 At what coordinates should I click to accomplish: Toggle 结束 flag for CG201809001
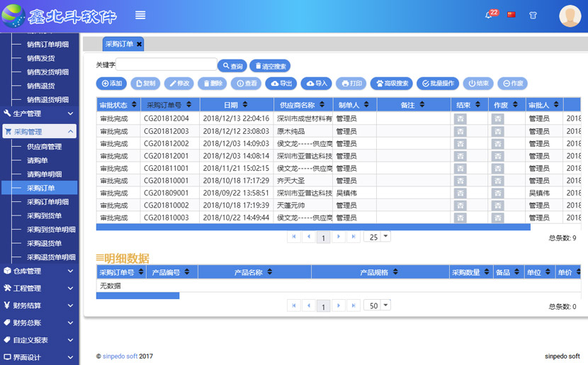(x=460, y=193)
